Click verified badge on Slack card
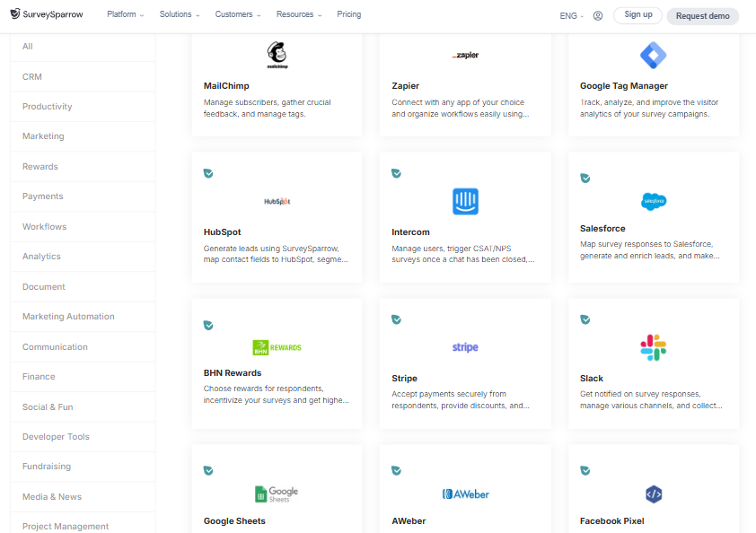This screenshot has width=756, height=533. 585,319
